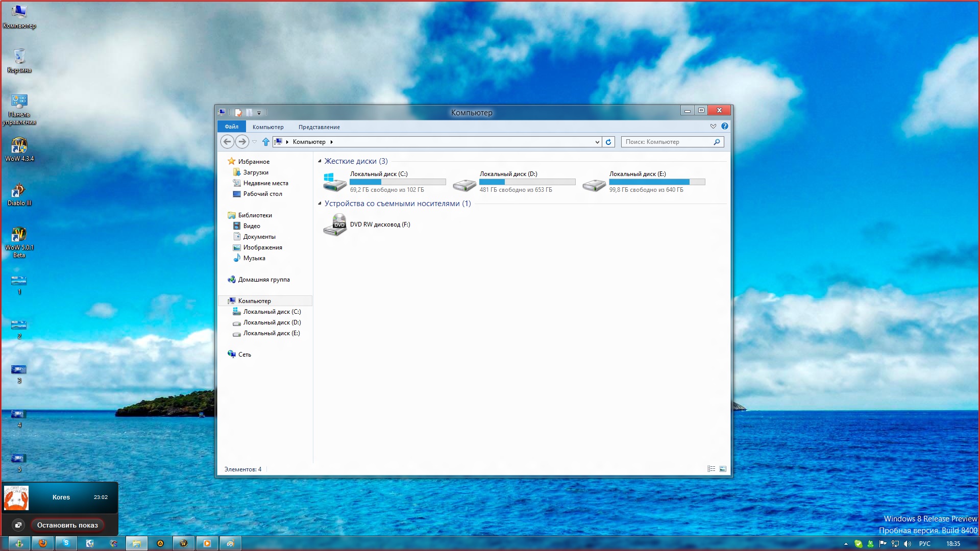Image resolution: width=980 pixels, height=551 pixels.
Task: Click Локальный диск (C:) usage bar
Action: tap(398, 182)
